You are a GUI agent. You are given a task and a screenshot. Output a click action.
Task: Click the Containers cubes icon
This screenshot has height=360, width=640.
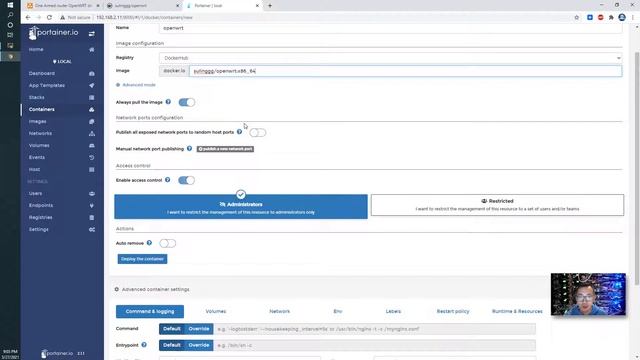92,109
